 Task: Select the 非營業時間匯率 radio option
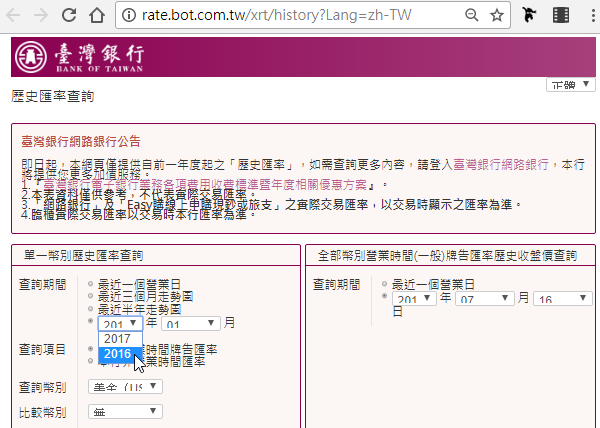pyautogui.click(x=91, y=361)
